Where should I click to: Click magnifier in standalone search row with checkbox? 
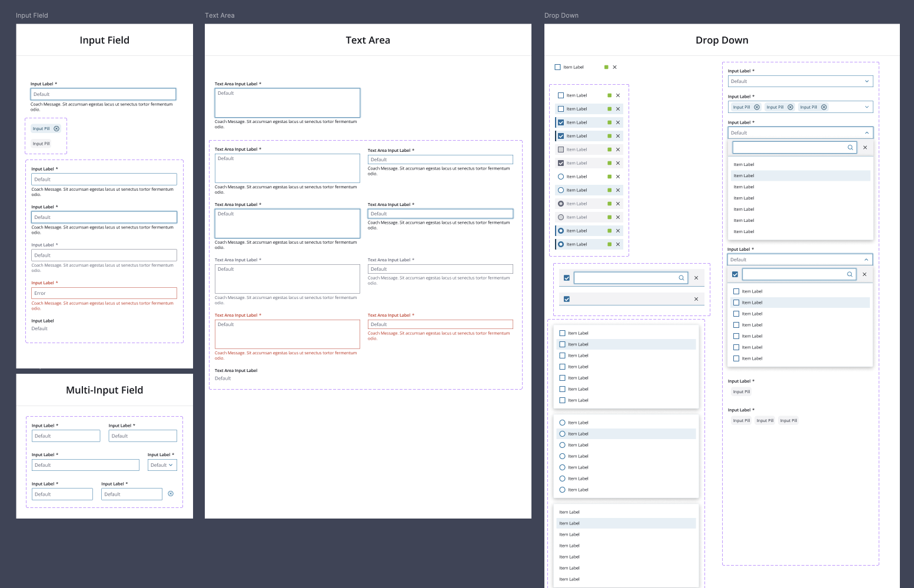(682, 278)
